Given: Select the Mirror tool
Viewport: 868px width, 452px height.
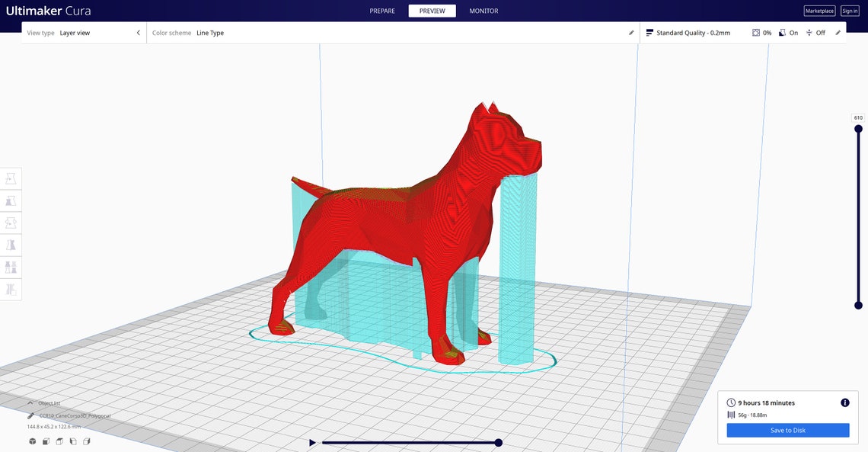Looking at the screenshot, I should point(11,245).
